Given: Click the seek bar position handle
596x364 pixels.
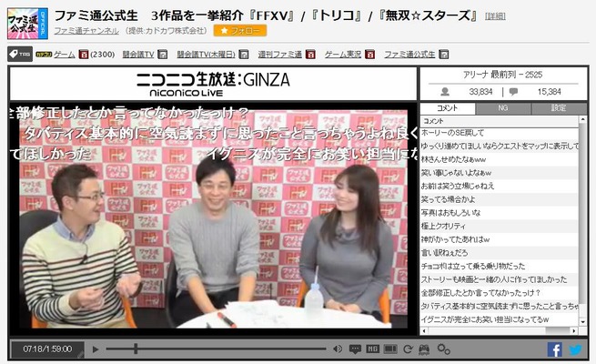Looking at the screenshot, I should tap(136, 349).
